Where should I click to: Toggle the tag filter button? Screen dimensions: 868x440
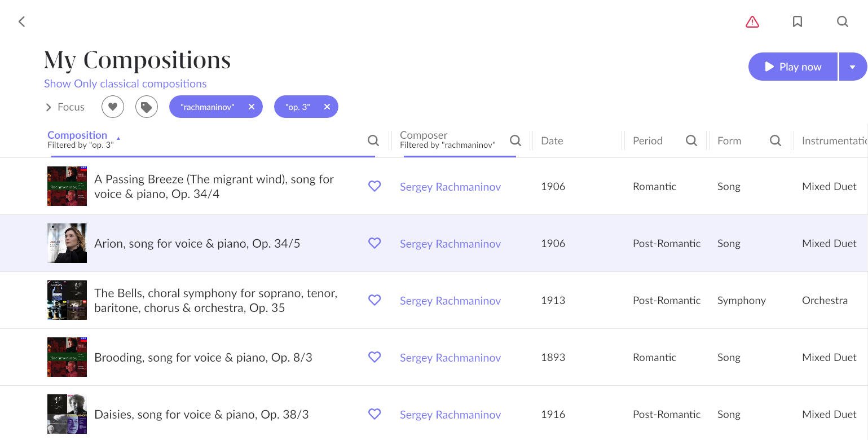point(147,107)
